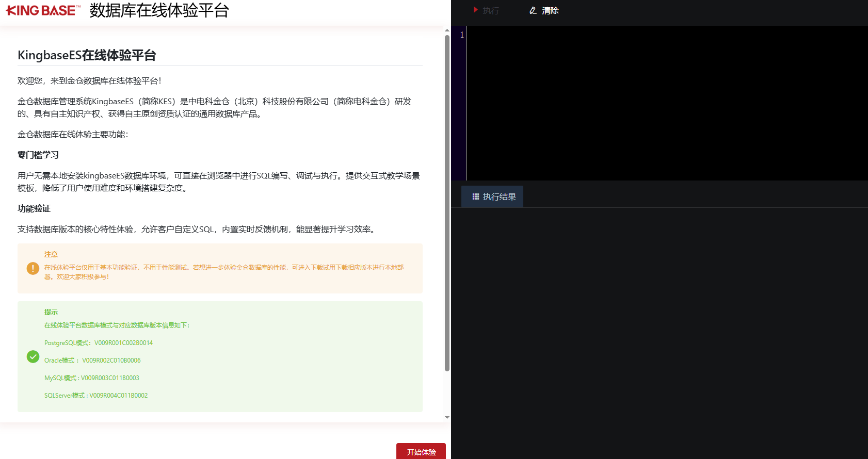Click the orange warning text about 基本功能验证
The image size is (868, 459).
click(x=224, y=272)
